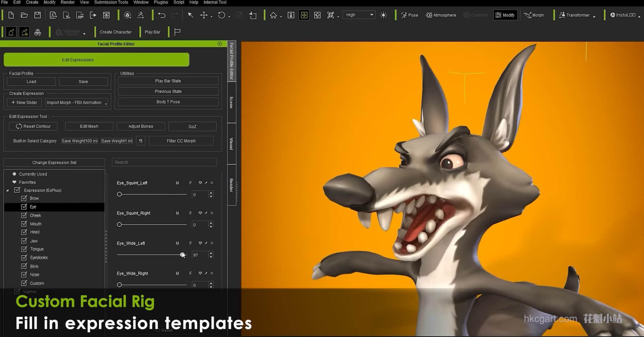The width and height of the screenshot is (644, 337).
Task: Click the Change Expression Set button
Action: [54, 162]
